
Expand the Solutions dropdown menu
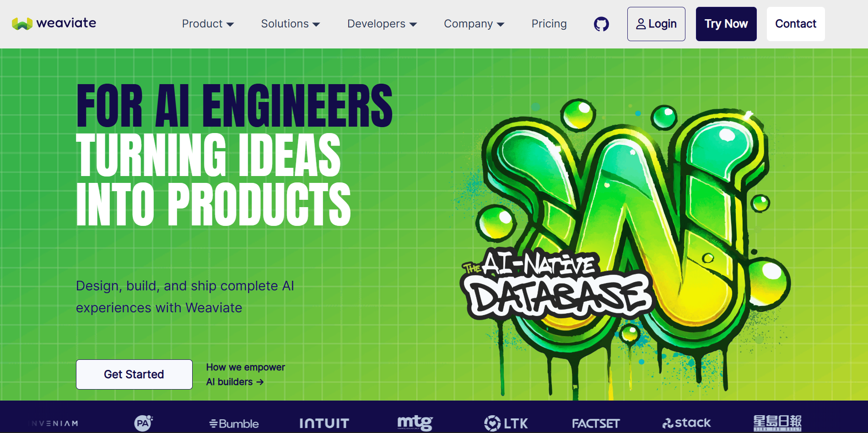click(x=290, y=24)
